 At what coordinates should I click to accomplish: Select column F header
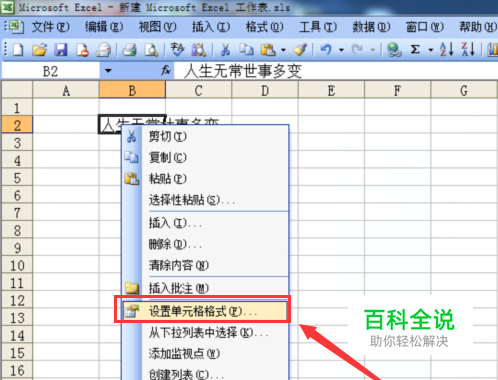point(398,90)
